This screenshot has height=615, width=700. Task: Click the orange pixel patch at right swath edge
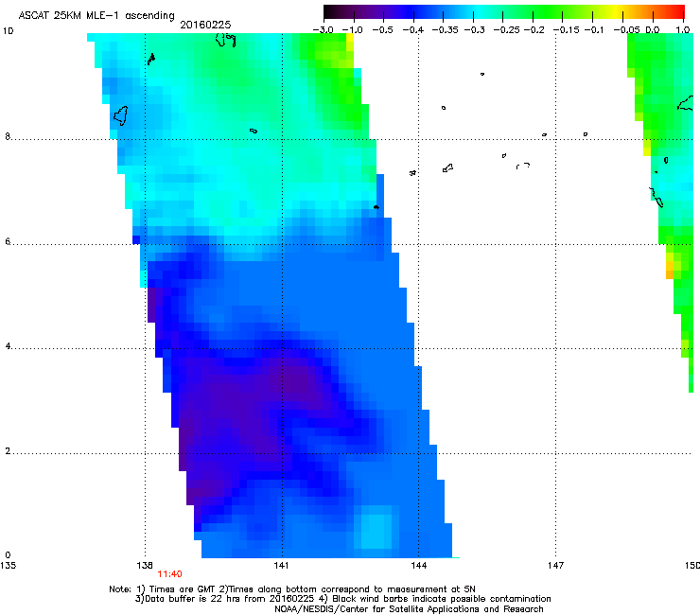pos(670,270)
